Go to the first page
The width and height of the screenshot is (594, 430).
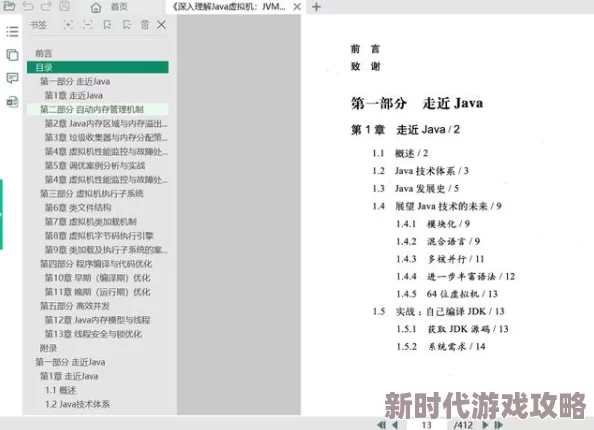(x=381, y=425)
